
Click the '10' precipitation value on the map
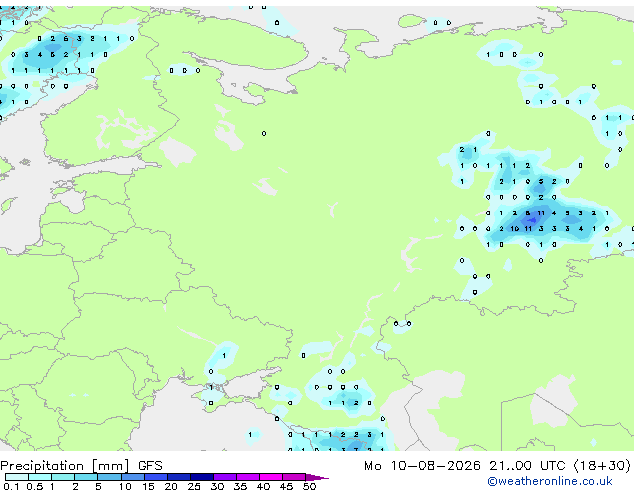514,229
